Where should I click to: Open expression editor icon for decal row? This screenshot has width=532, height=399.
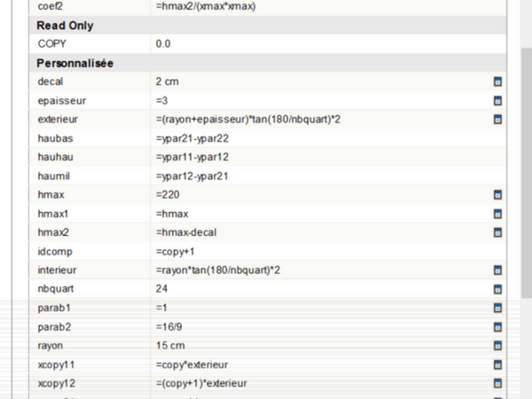(497, 81)
